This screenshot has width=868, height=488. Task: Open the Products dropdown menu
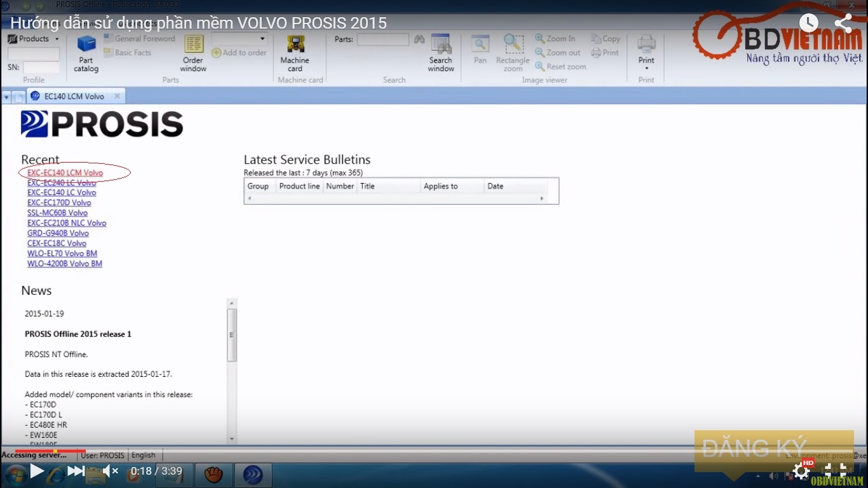coord(33,39)
